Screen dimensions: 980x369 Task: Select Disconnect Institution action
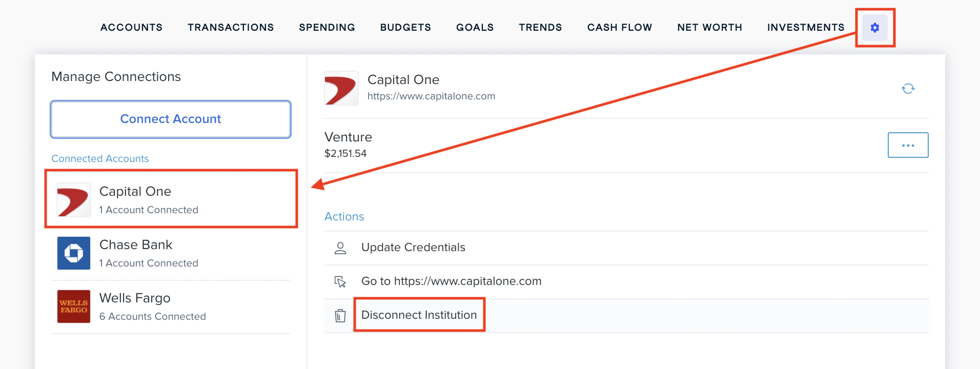point(419,315)
